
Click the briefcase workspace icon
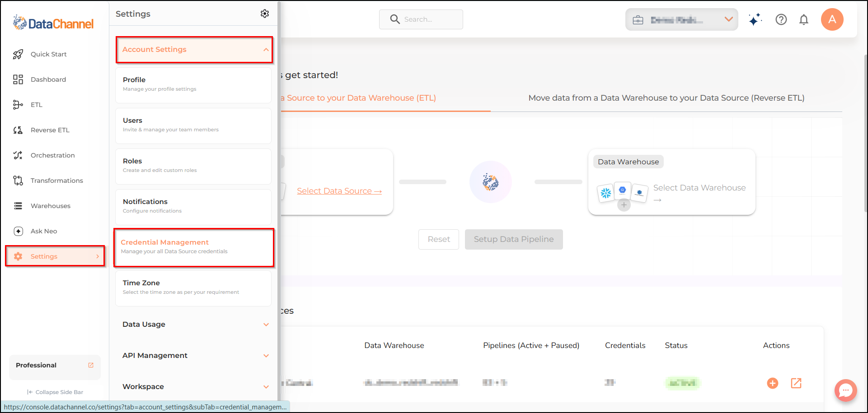tap(638, 20)
